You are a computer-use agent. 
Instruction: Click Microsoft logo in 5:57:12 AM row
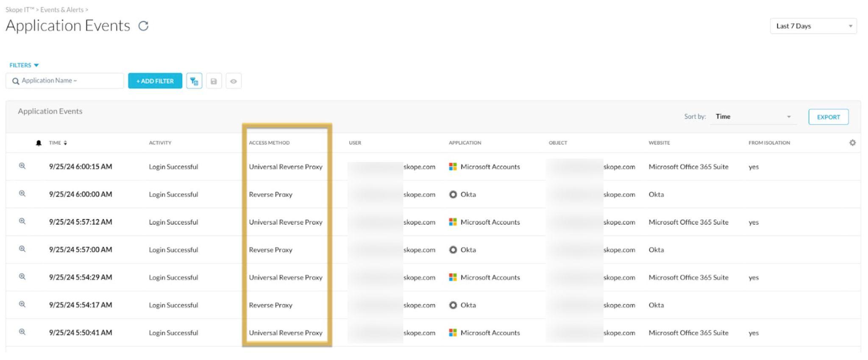453,222
